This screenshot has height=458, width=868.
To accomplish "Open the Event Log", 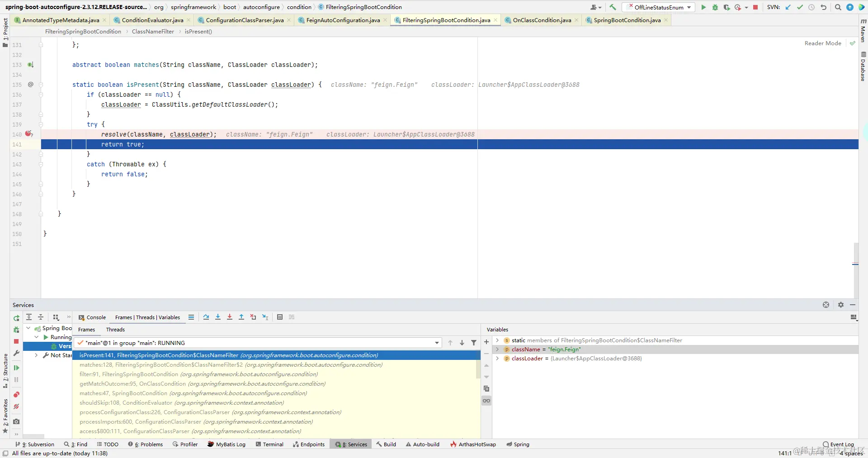I will point(839,444).
